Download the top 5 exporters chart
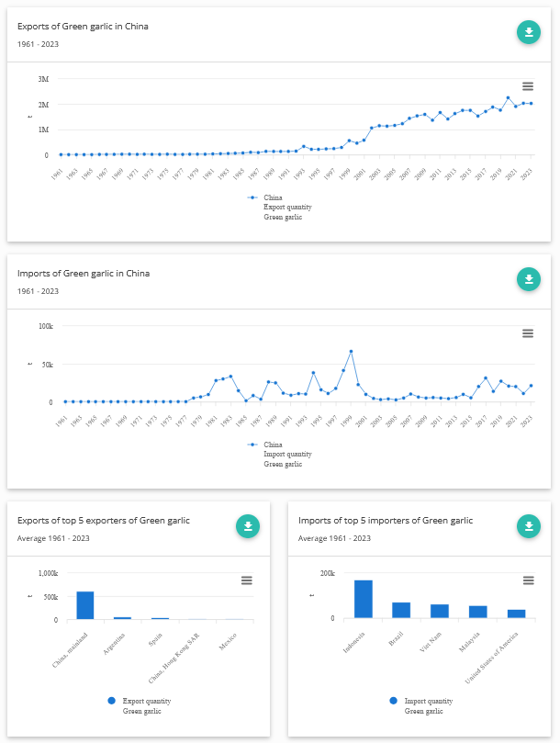 point(248,526)
